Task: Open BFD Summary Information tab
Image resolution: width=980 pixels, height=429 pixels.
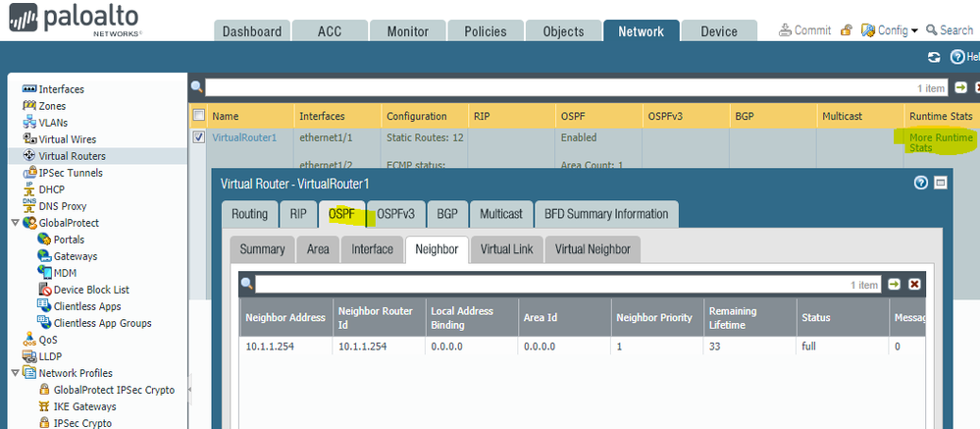Action: tap(606, 214)
